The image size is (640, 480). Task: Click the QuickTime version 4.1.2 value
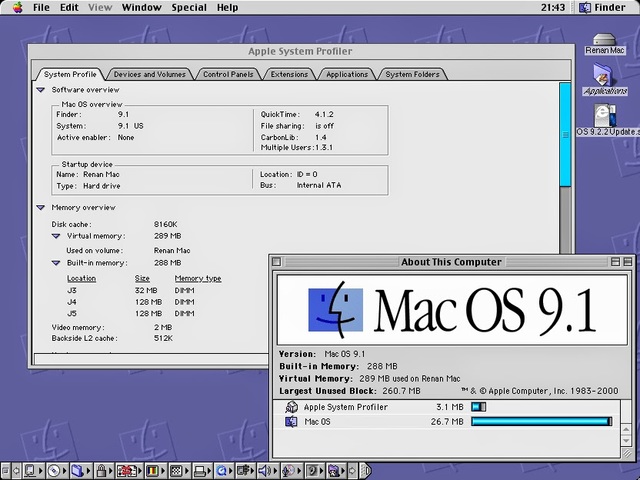point(324,114)
